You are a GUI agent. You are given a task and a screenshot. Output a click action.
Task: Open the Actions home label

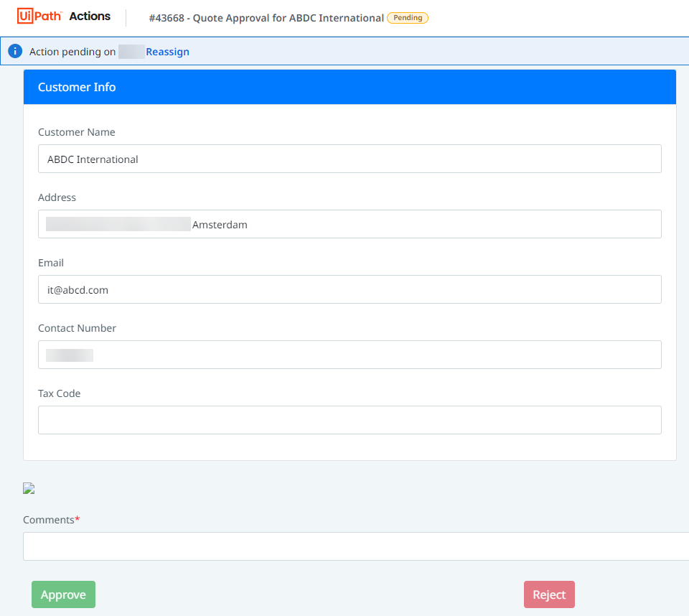[90, 16]
